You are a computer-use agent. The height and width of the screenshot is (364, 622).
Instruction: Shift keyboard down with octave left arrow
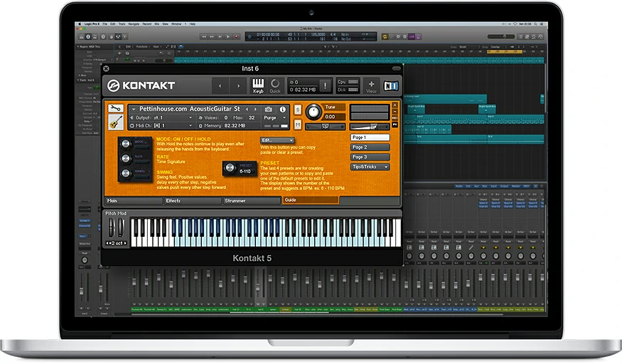(107, 243)
